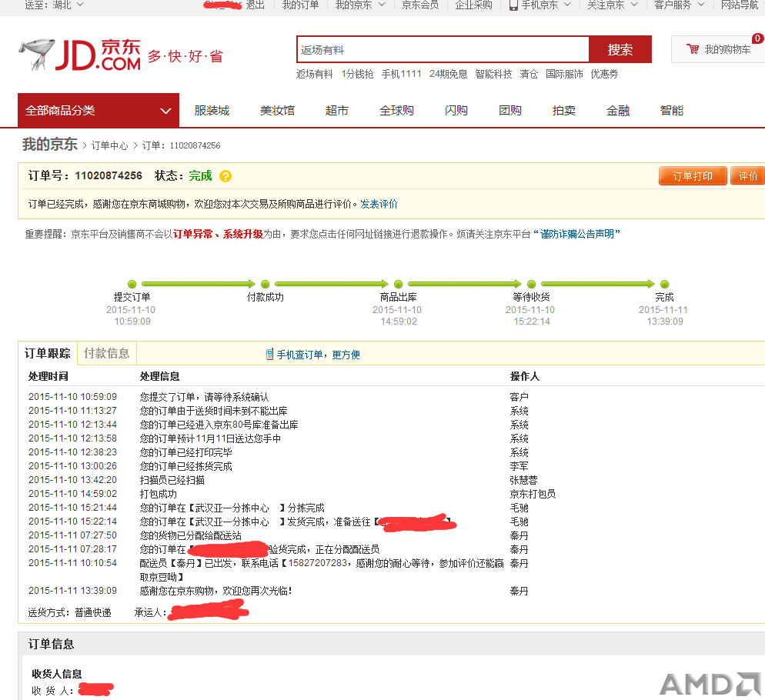Click the 提交订单 progress step marker
Screen dimensions: 765x700
click(132, 284)
